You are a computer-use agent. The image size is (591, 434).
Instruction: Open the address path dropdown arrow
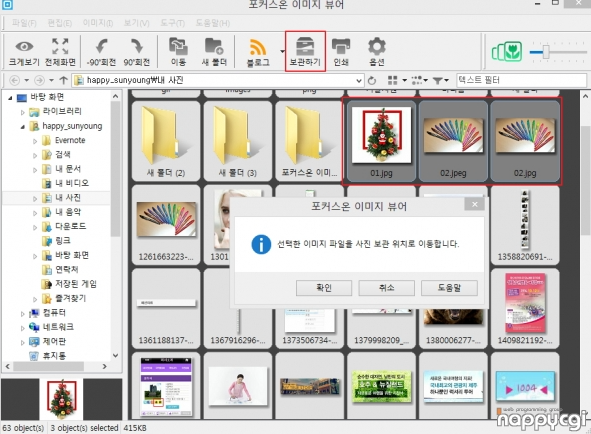(359, 80)
